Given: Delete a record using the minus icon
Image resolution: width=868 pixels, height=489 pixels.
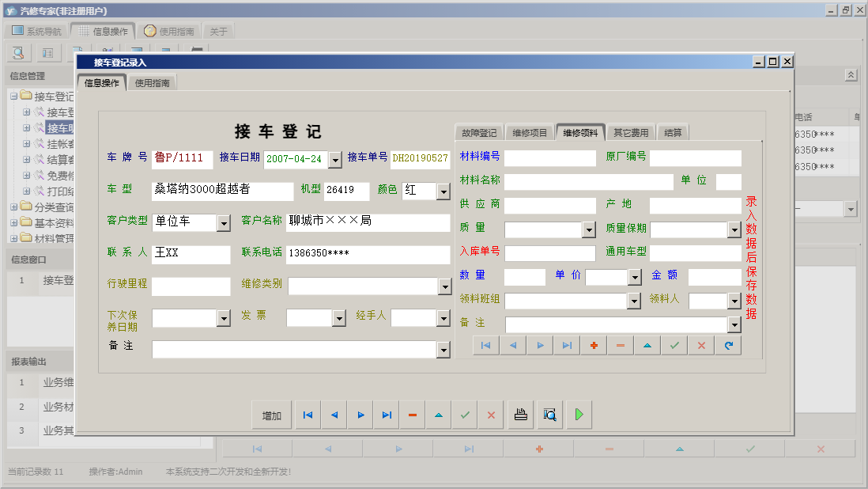Looking at the screenshot, I should [x=412, y=414].
